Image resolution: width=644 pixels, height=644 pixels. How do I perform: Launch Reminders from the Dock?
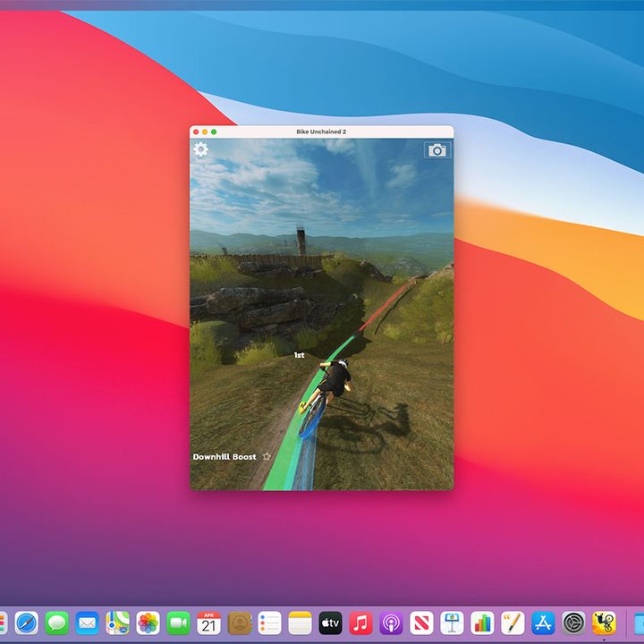270,623
